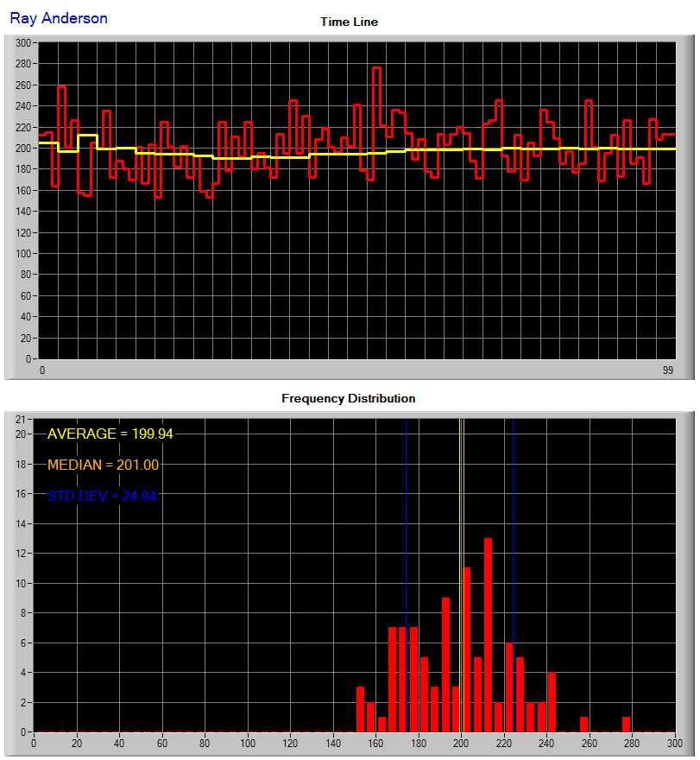This screenshot has width=700, height=760.
Task: Click the histogram bar of height 4 near 242
Action: (x=552, y=702)
